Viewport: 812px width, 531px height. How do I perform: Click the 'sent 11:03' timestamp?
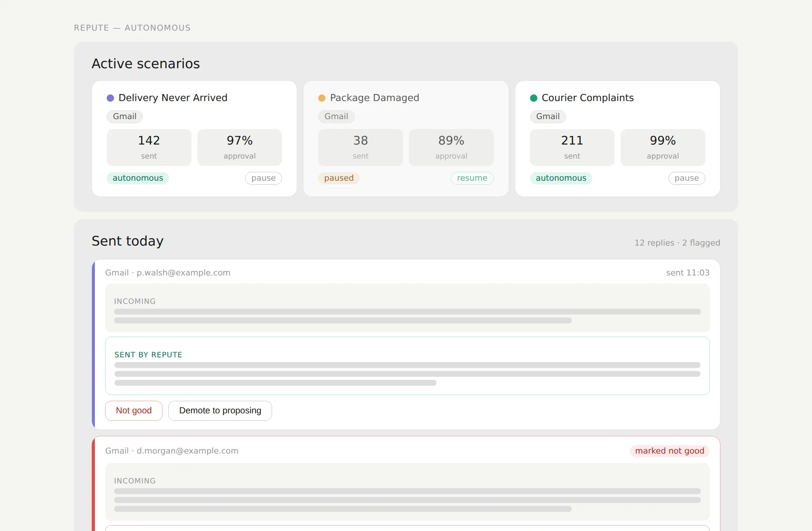(688, 273)
